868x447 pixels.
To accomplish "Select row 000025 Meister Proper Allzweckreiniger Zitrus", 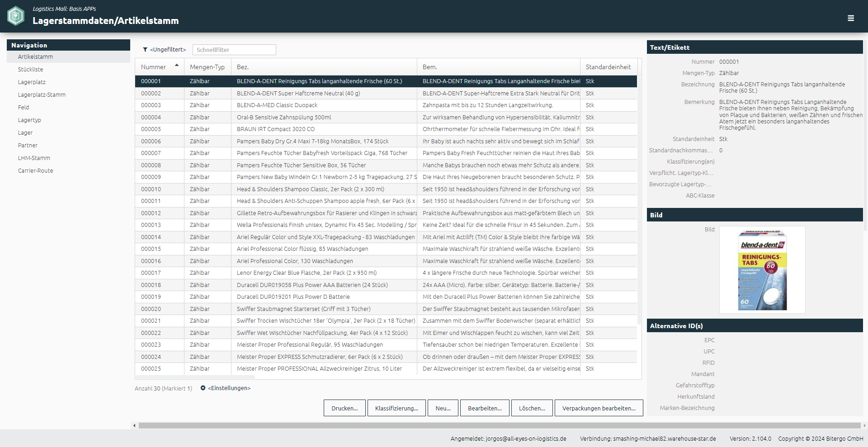I will (386, 369).
